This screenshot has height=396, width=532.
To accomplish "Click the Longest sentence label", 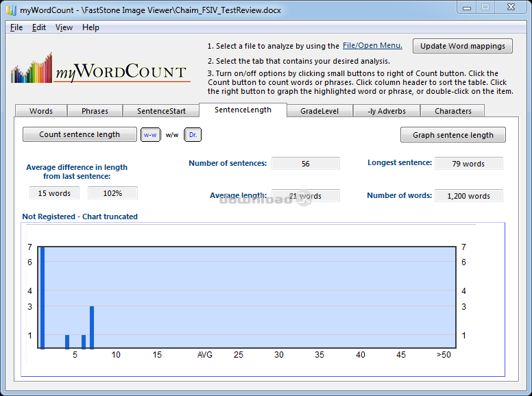I will 400,162.
